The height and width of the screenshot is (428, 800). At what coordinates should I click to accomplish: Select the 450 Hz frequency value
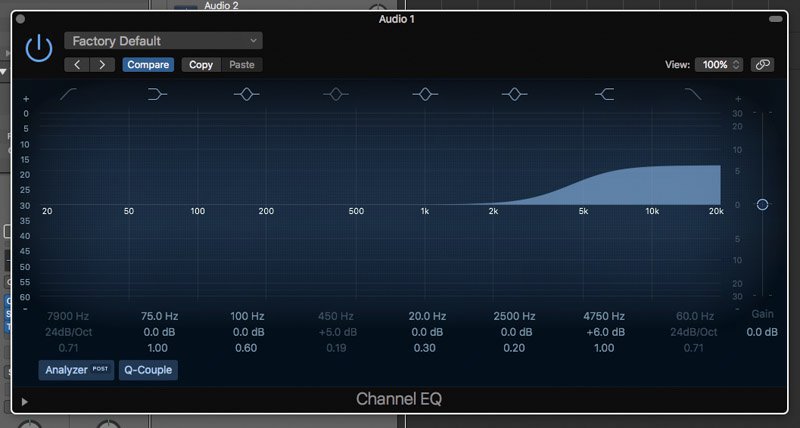336,316
